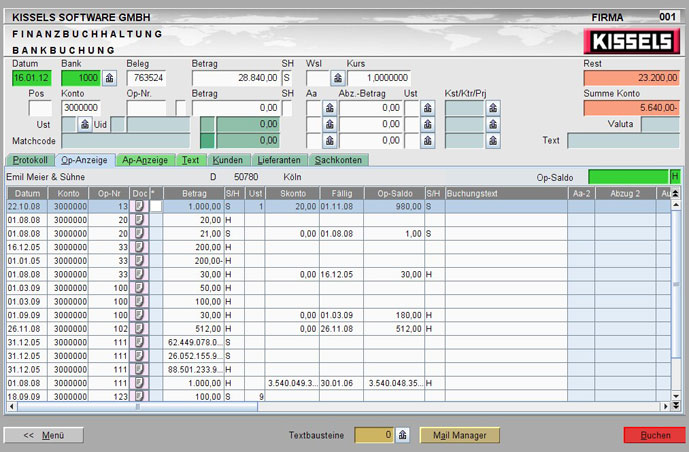Go to the Text tab
This screenshot has height=452, width=689.
tap(191, 160)
